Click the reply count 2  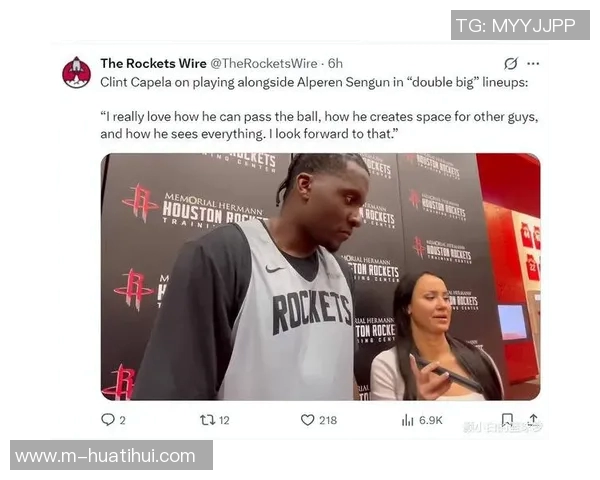[x=122, y=421]
